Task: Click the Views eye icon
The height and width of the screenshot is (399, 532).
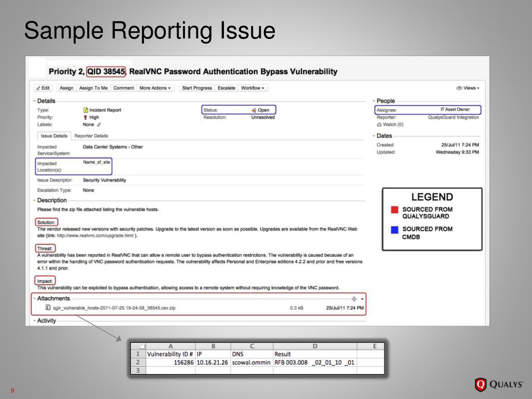Action: pyautogui.click(x=459, y=88)
